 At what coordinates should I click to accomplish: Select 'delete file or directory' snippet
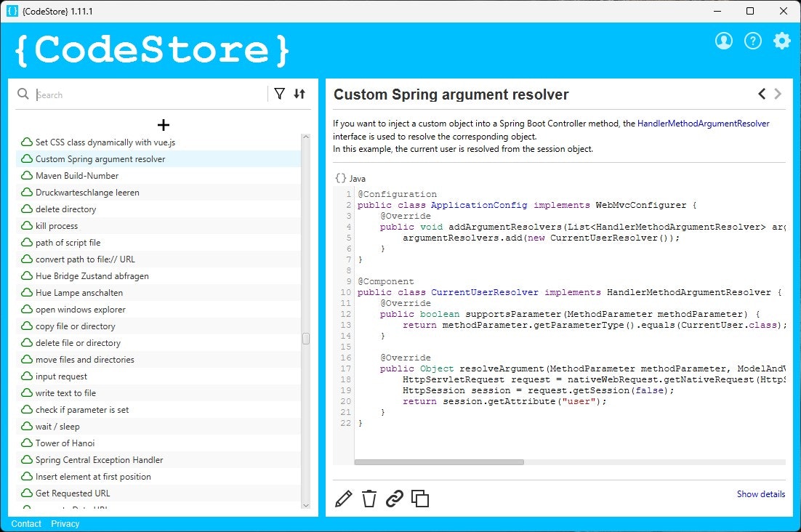click(x=158, y=343)
